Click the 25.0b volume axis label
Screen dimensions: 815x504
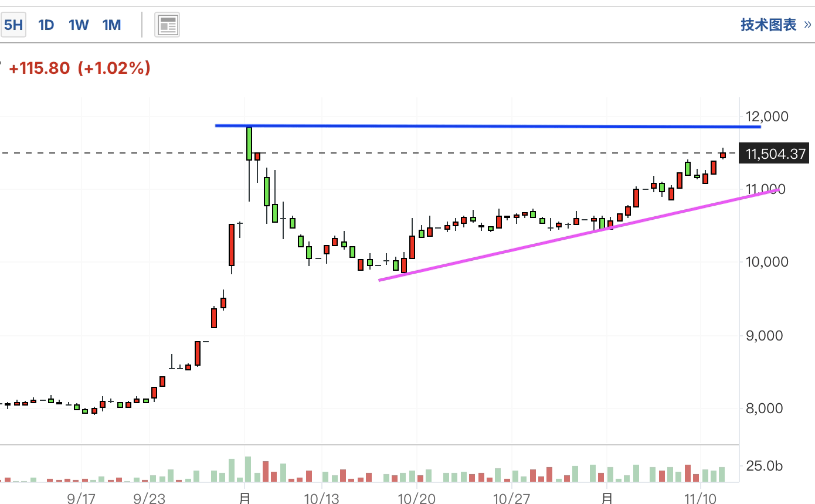pyautogui.click(x=764, y=466)
